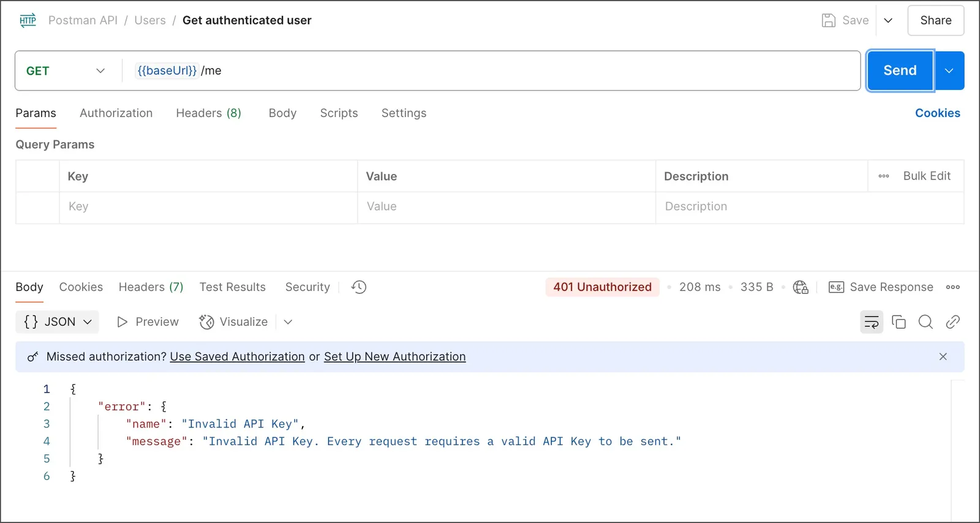Open the request Body tab
This screenshot has height=523, width=980.
(282, 113)
